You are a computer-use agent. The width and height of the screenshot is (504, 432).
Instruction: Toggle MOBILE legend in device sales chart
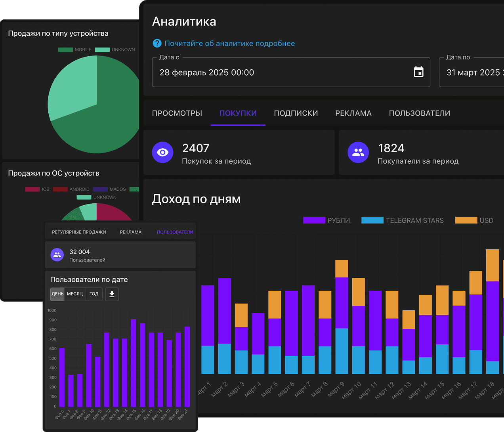tap(75, 50)
